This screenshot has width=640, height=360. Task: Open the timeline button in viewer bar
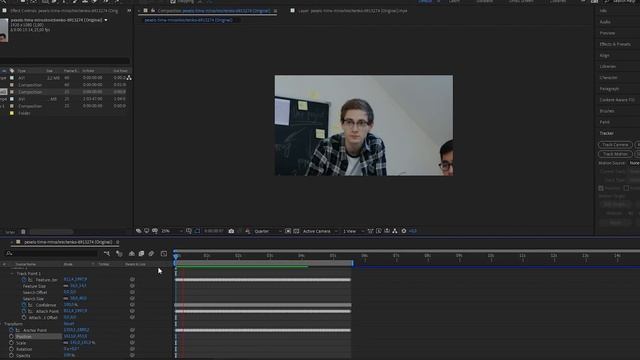coord(387,231)
